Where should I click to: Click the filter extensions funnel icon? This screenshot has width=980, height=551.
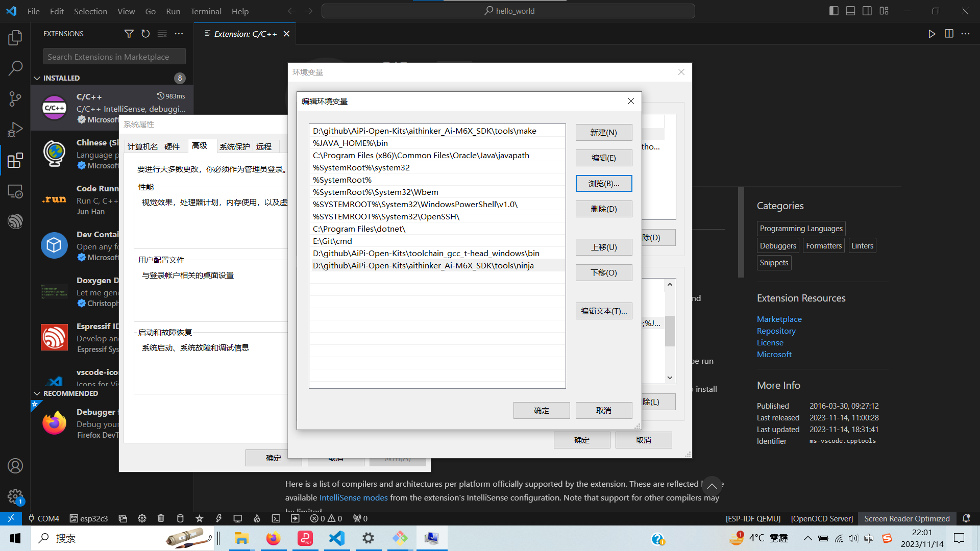129,34
